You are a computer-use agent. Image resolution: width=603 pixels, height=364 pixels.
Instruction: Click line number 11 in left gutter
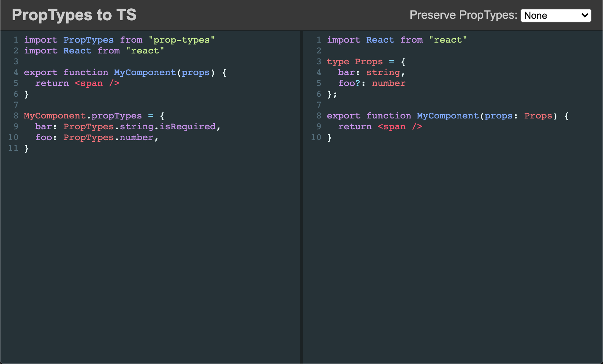13,148
